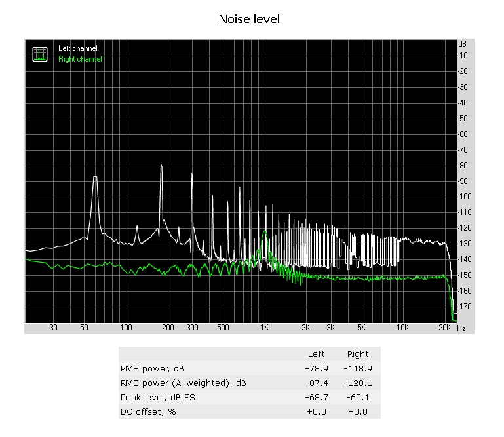This screenshot has height=437, width=504.
Task: Click the 'Left' column header in the table
Action: tap(317, 354)
